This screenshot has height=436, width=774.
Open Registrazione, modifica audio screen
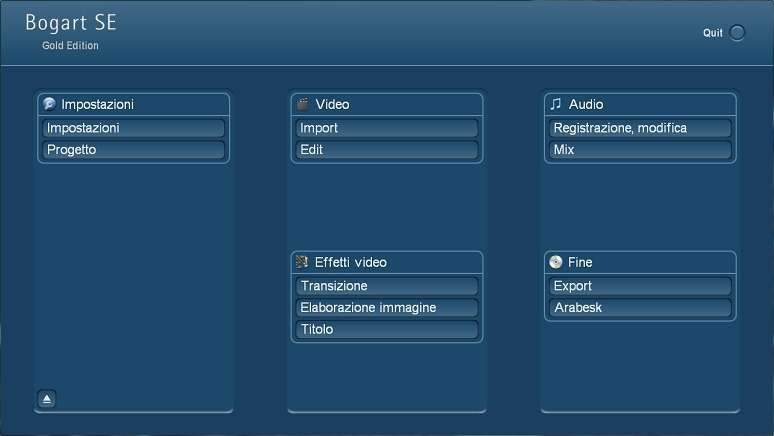(640, 128)
